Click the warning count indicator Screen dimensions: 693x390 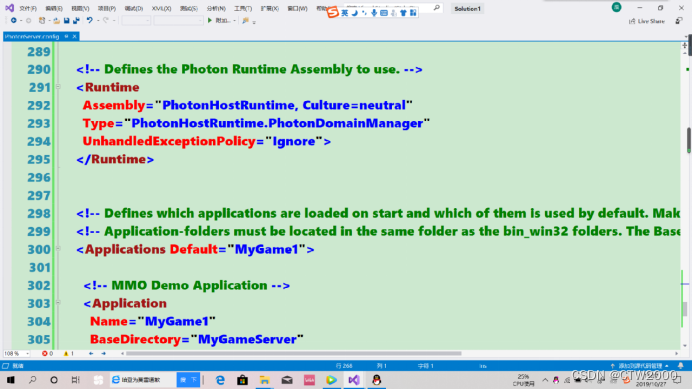pyautogui.click(x=69, y=353)
